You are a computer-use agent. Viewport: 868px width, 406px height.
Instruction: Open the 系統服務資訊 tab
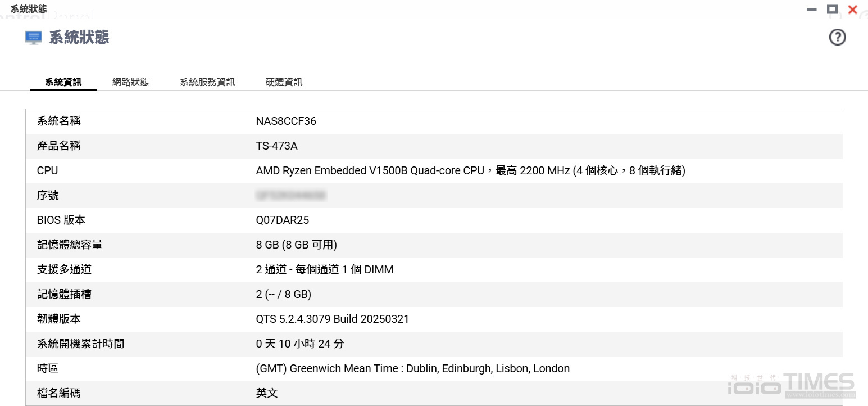point(207,82)
